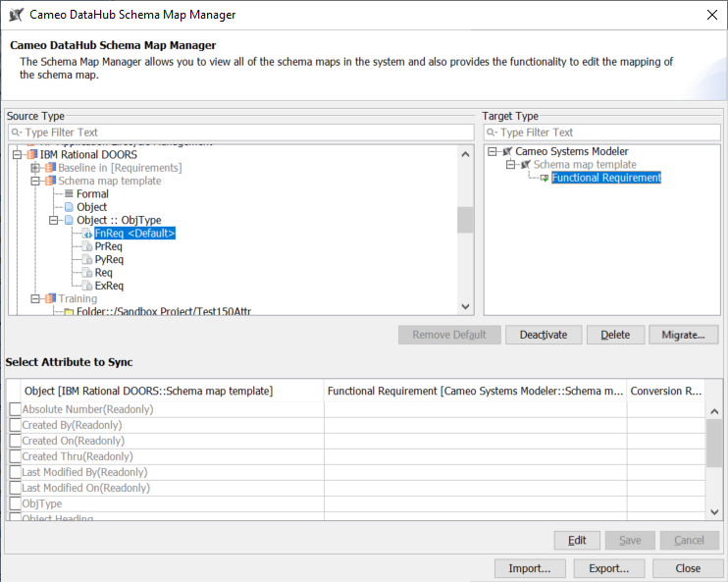
Task: Click the Training node icon
Action: coord(50,298)
